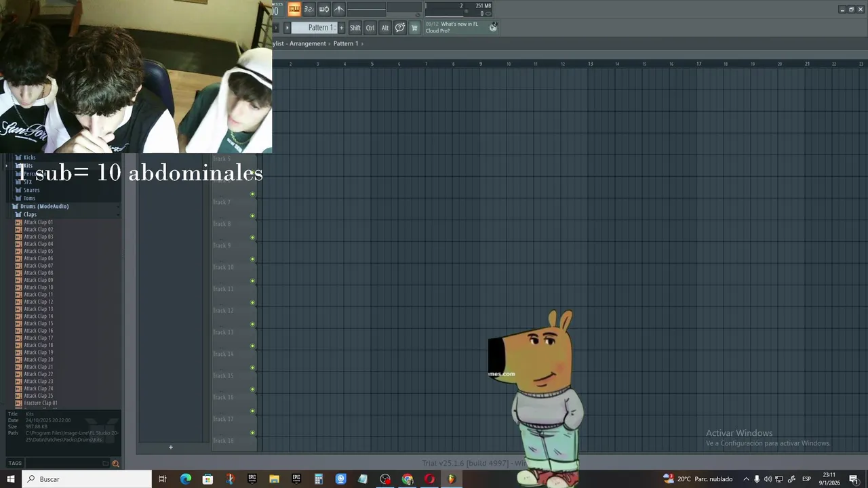Open Windows notification center icon
This screenshot has width=868, height=488.
pyautogui.click(x=854, y=479)
